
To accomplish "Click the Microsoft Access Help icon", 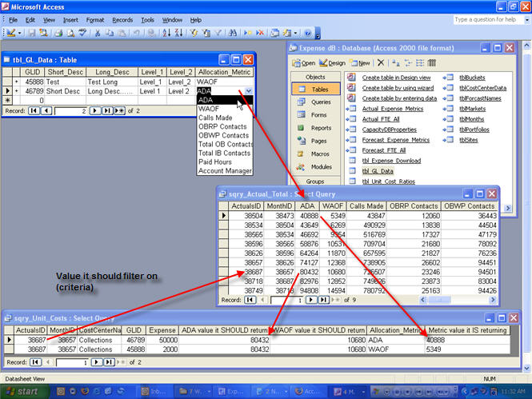I will point(307,33).
